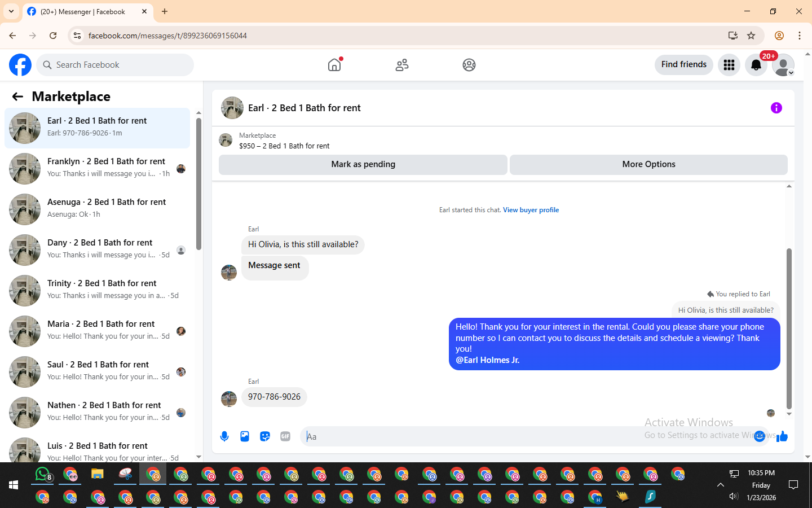
Task: Open the emoji picker in message box
Action: click(760, 436)
